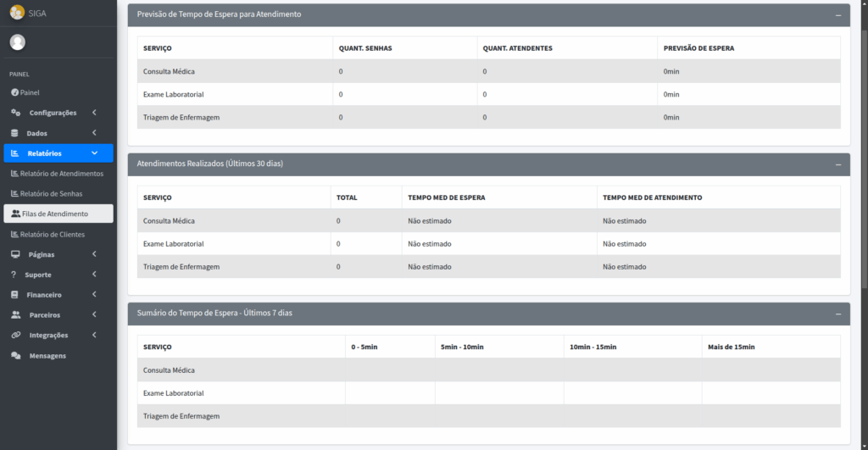
Task: Expand the Financeiro submenu chevron
Action: point(94,294)
